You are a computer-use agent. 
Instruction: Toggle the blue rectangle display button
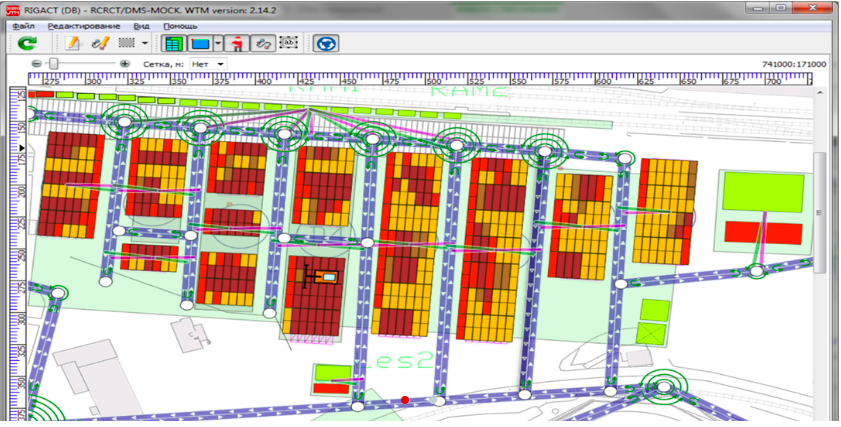[x=201, y=44]
